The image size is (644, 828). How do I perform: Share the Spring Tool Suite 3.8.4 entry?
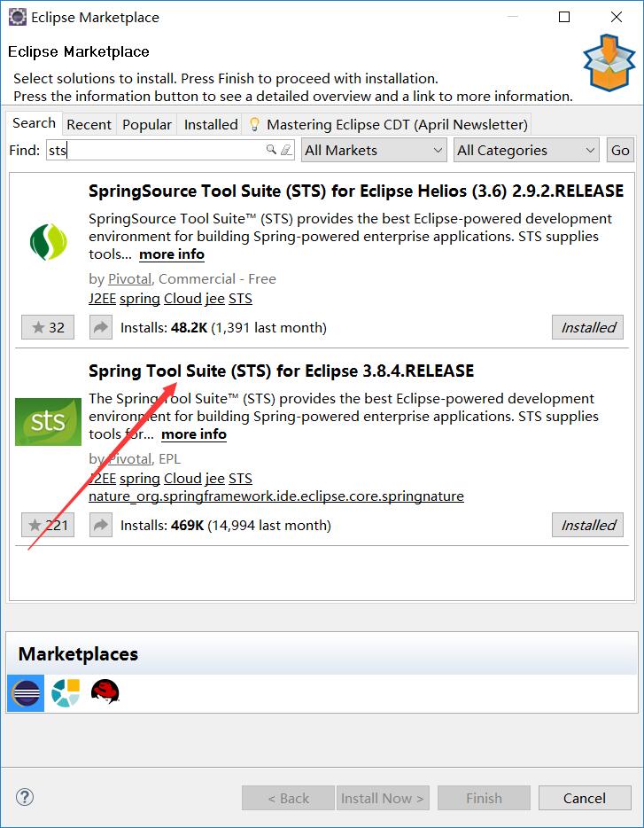coord(100,525)
